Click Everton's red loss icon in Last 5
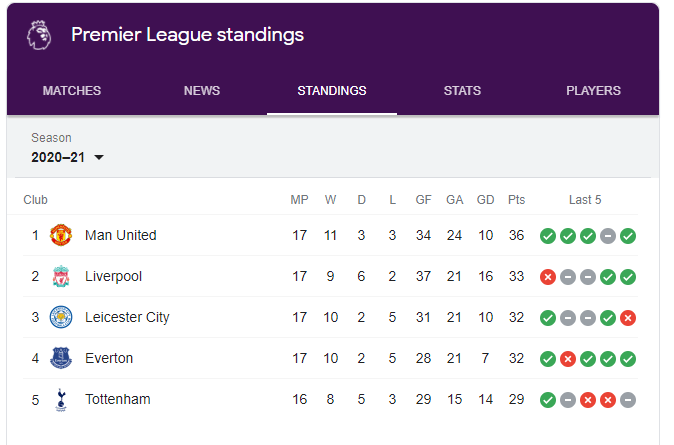This screenshot has height=445, width=674. coord(567,359)
